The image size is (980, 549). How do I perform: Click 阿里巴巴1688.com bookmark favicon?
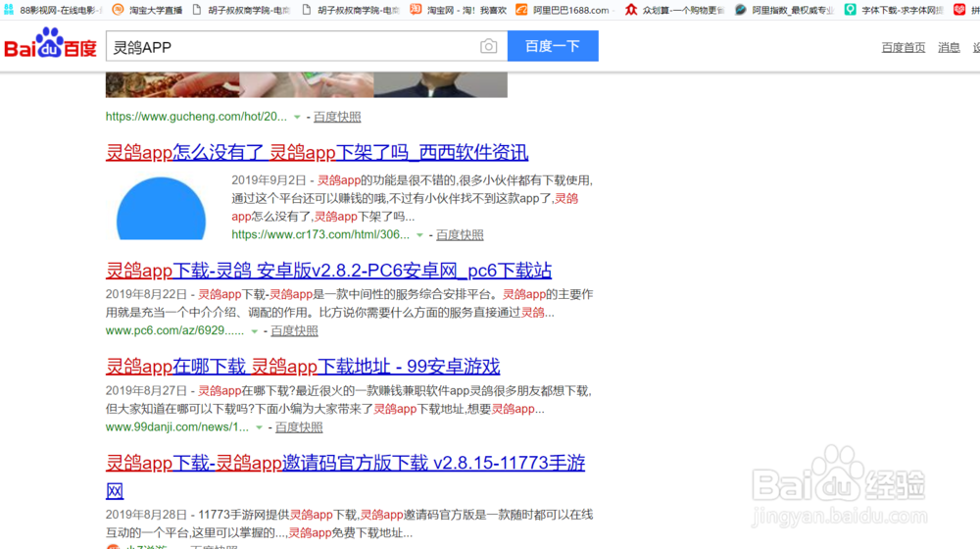(521, 10)
